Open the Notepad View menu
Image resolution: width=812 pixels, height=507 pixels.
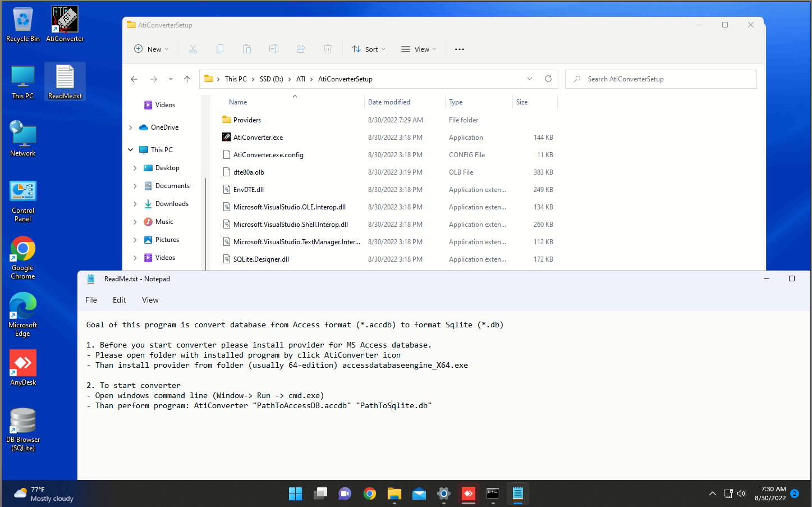(x=150, y=300)
